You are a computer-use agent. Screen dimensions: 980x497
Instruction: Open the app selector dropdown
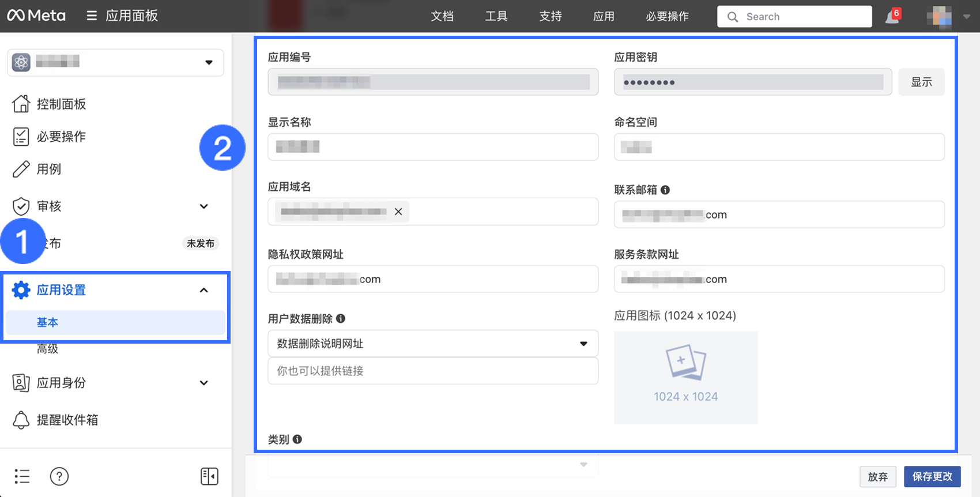pos(115,62)
